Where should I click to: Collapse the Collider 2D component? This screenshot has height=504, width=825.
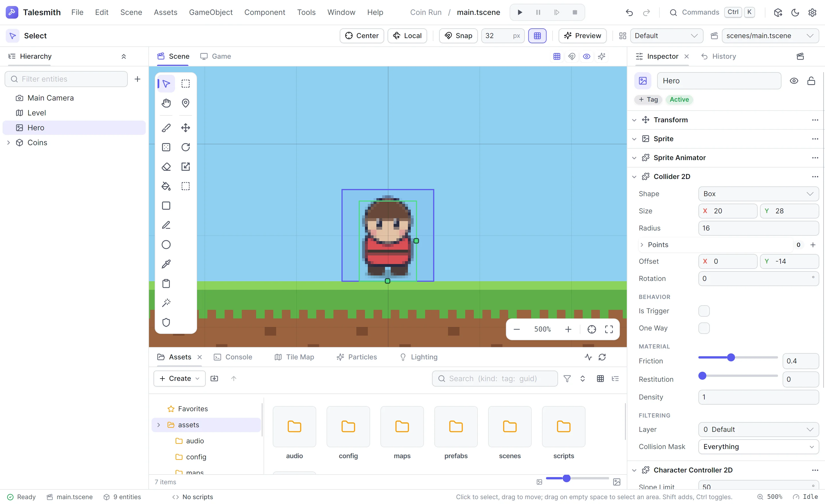(x=634, y=177)
